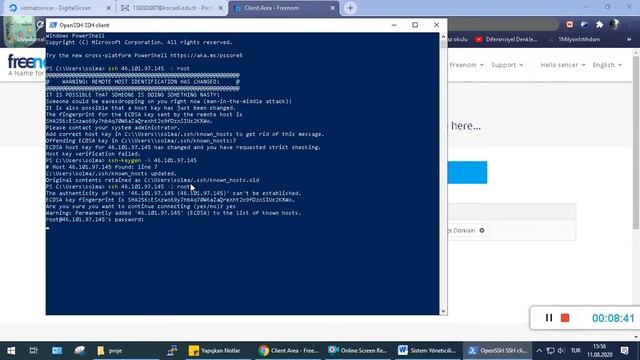The height and width of the screenshot is (360, 640).
Task: Click the blue button on the Freenom page
Action: pyautogui.click(x=467, y=172)
